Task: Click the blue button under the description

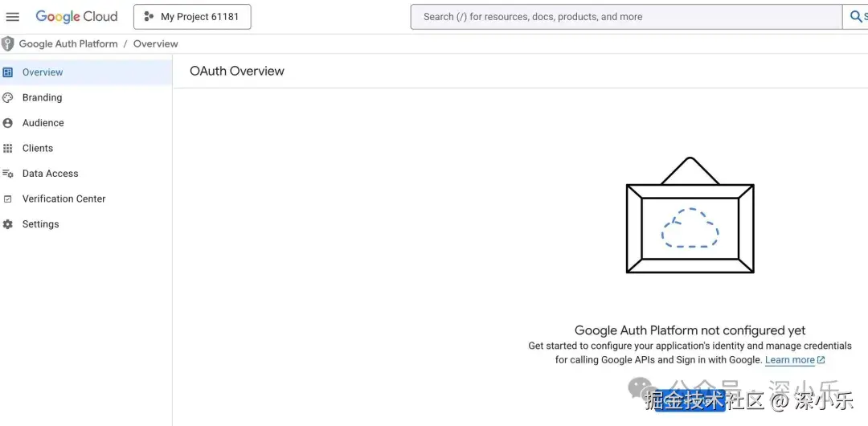Action: pyautogui.click(x=690, y=404)
